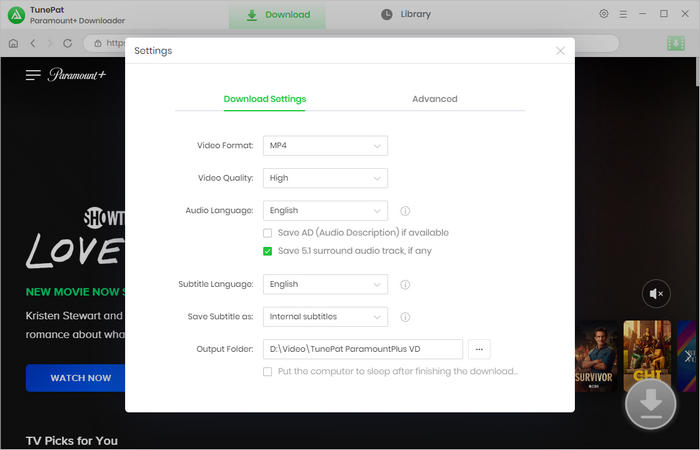700x450 pixels.
Task: Open the Video Format dropdown
Action: [325, 146]
